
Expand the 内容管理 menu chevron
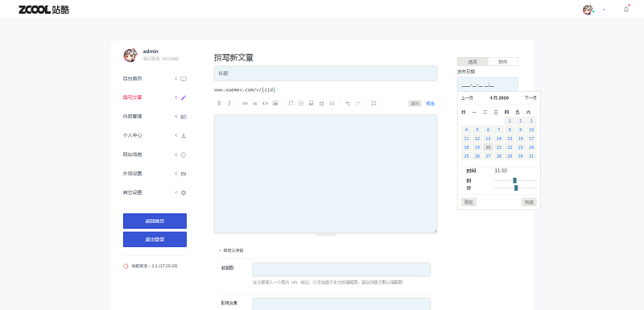176,117
